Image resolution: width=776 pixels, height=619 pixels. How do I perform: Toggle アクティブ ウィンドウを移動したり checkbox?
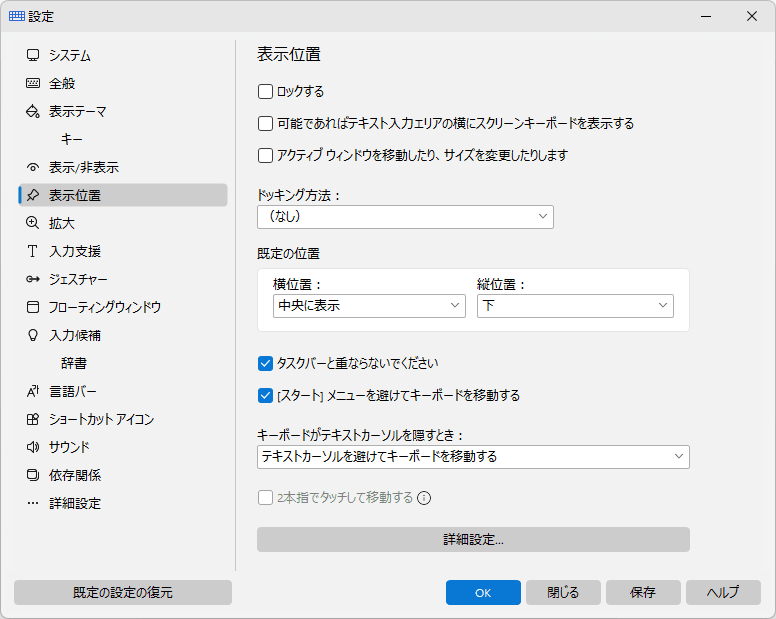265,155
